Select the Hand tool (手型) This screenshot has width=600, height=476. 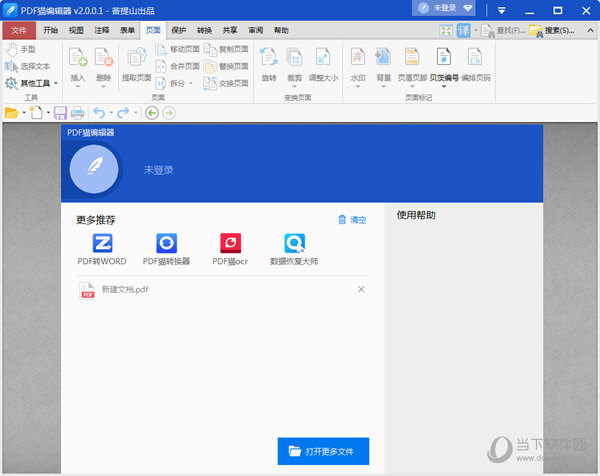click(x=21, y=49)
